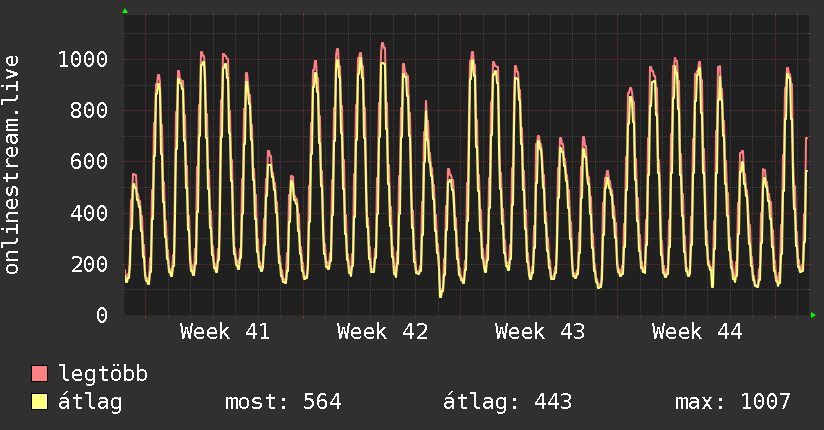Click the Week 42 axis label
Screen dimensions: 824x430
(383, 332)
